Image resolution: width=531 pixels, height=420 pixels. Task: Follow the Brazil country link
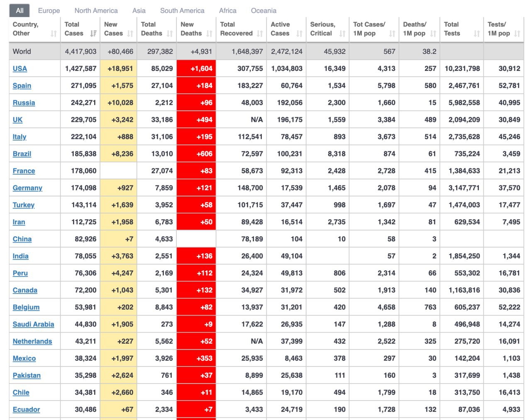click(22, 154)
